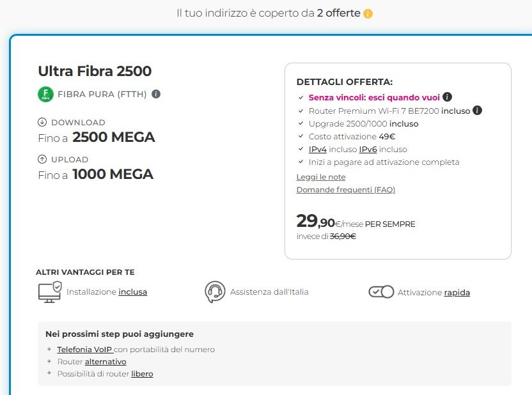Click the monitor installation icon
This screenshot has height=395, width=532.
(49, 291)
